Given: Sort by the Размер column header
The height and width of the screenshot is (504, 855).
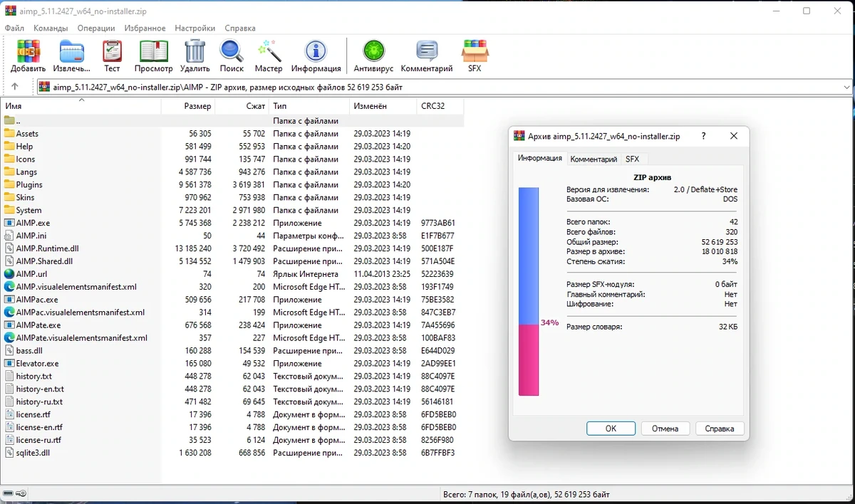Looking at the screenshot, I should (189, 106).
